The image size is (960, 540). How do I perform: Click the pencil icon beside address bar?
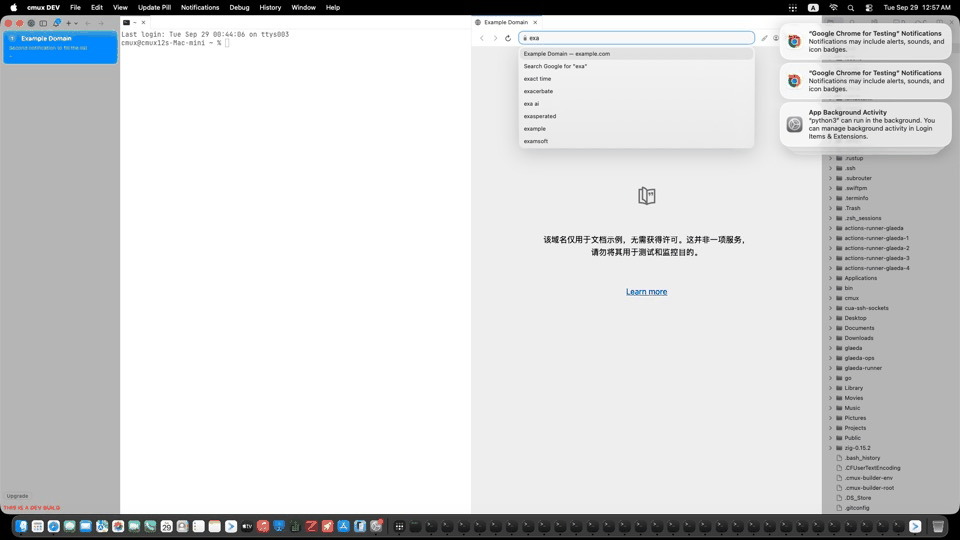point(764,38)
